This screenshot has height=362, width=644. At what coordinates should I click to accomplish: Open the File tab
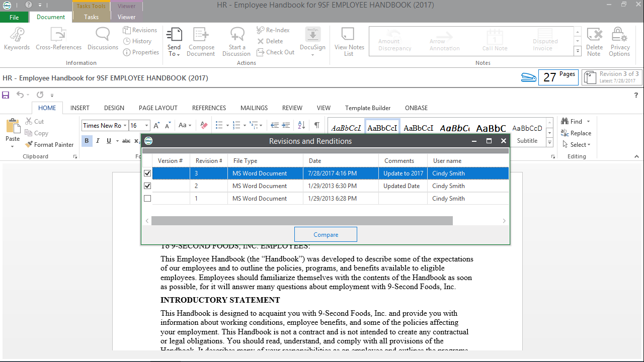pos(14,18)
